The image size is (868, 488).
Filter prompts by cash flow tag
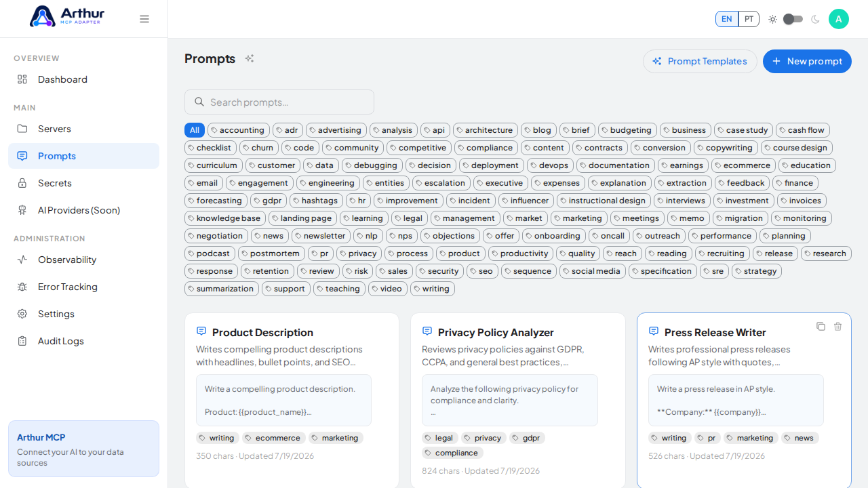(x=803, y=130)
